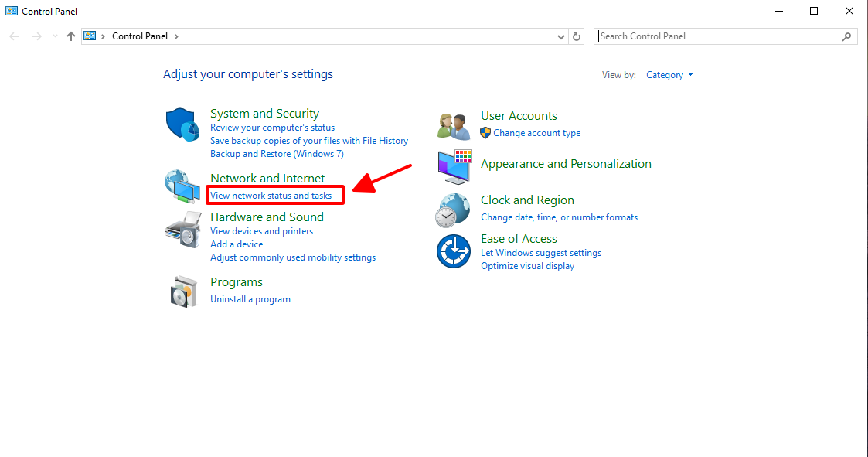
Task: Open Change account type link
Action: [536, 133]
